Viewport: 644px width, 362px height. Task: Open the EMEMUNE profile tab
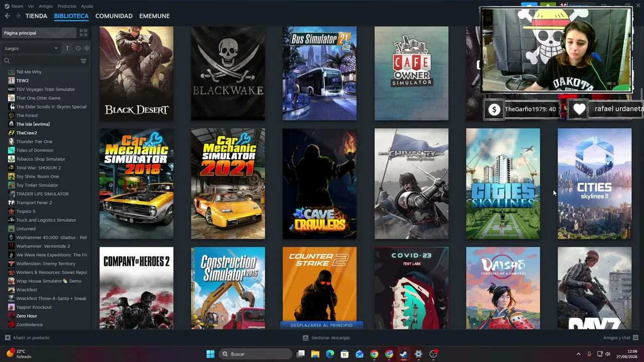tap(154, 16)
